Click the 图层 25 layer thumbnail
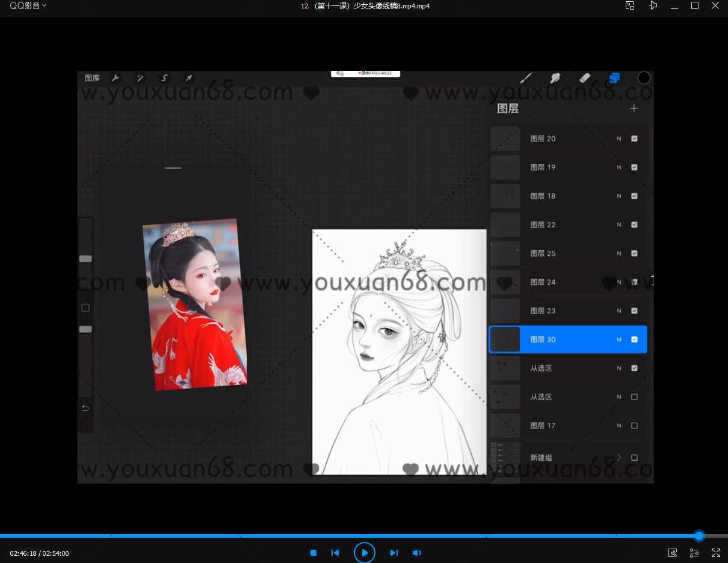The width and height of the screenshot is (728, 563). [505, 253]
